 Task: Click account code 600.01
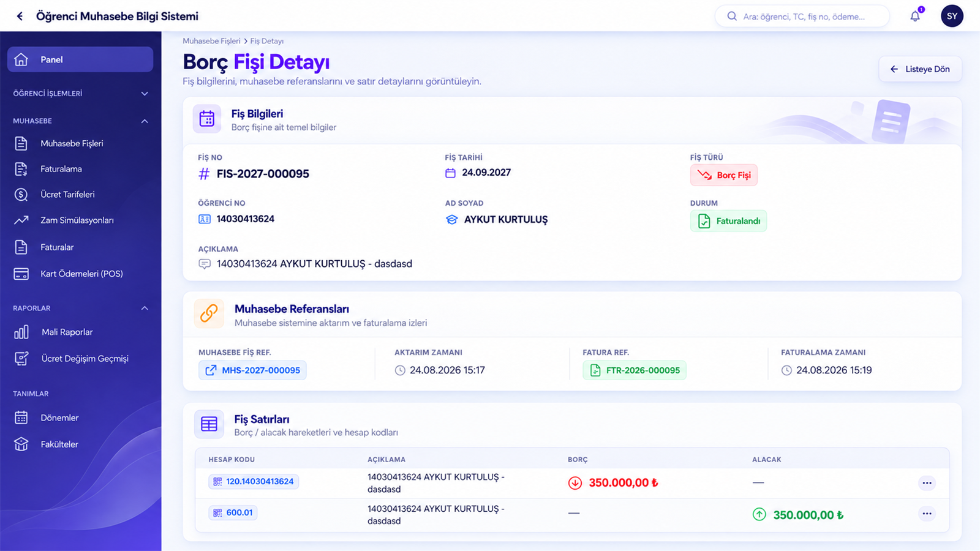pyautogui.click(x=233, y=512)
